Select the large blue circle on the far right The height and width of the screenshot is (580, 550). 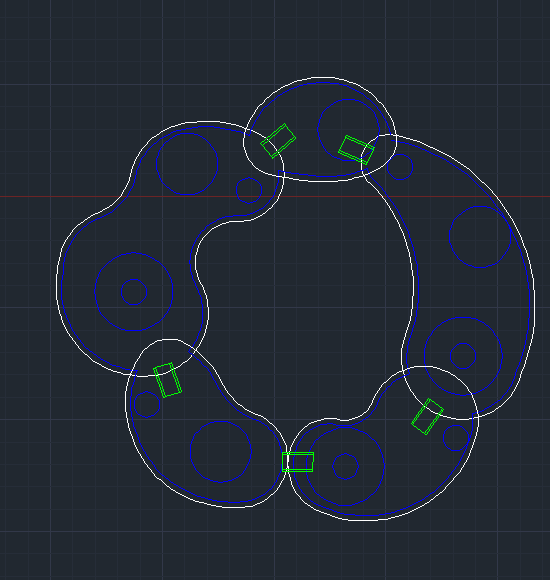480,237
